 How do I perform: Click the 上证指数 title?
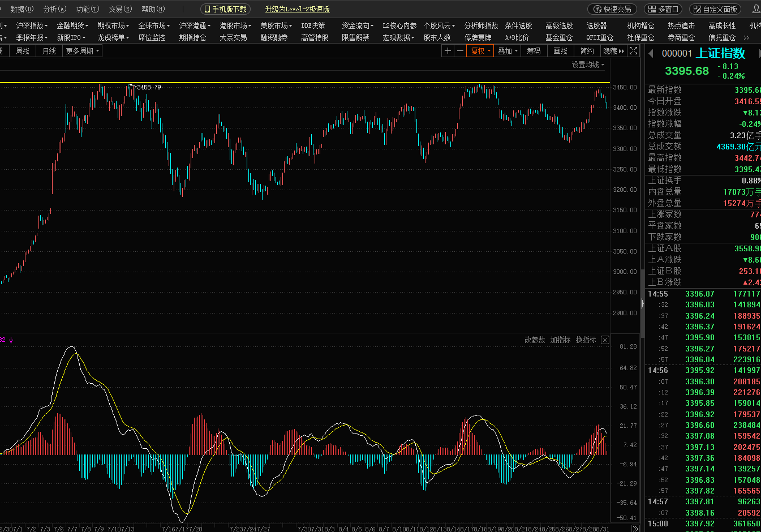click(721, 53)
